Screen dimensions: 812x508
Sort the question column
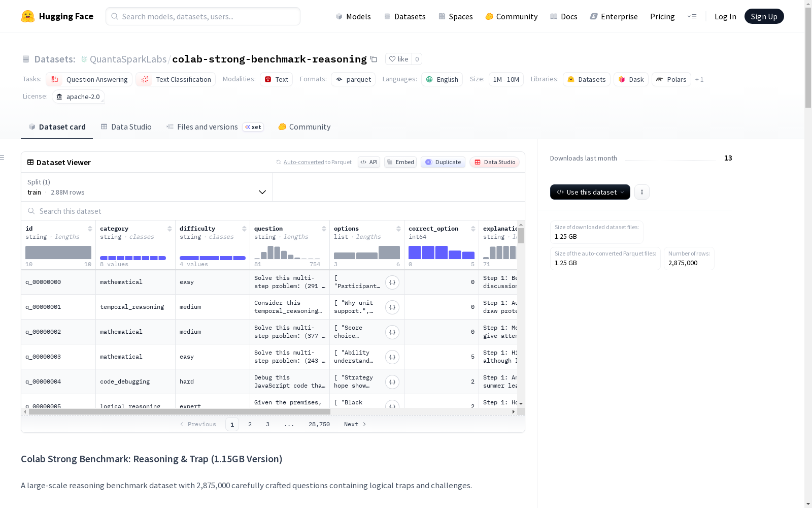pyautogui.click(x=324, y=229)
